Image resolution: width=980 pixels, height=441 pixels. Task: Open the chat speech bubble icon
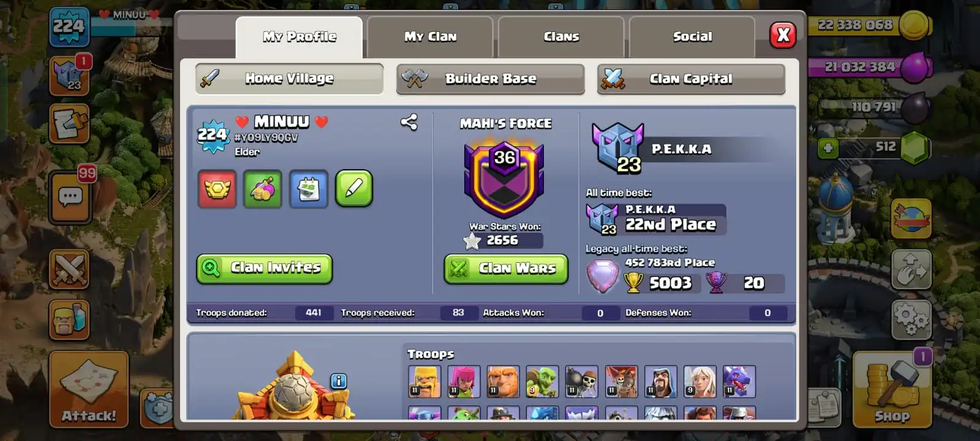70,197
